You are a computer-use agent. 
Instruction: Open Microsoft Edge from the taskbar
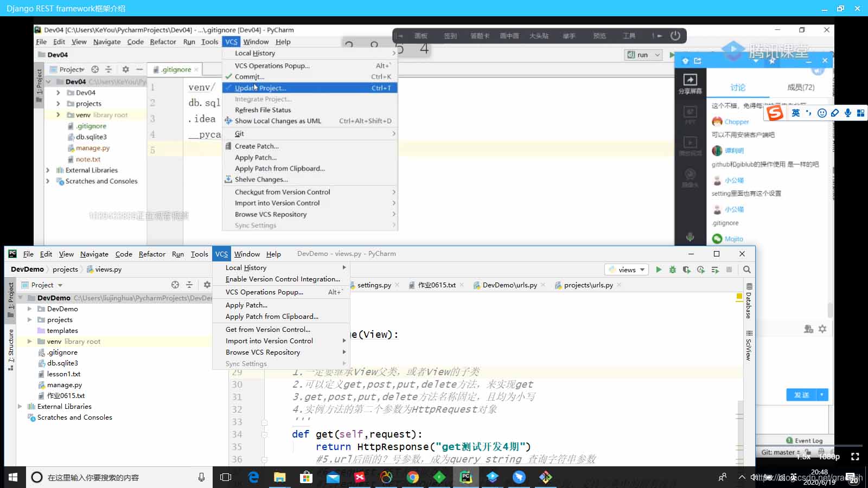[x=253, y=477]
